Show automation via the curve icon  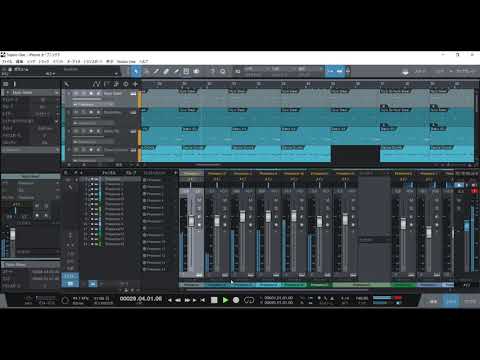tap(96, 84)
